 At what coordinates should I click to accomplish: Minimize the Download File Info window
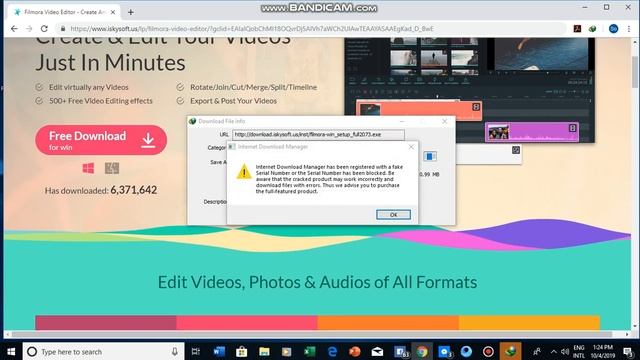(x=402, y=121)
